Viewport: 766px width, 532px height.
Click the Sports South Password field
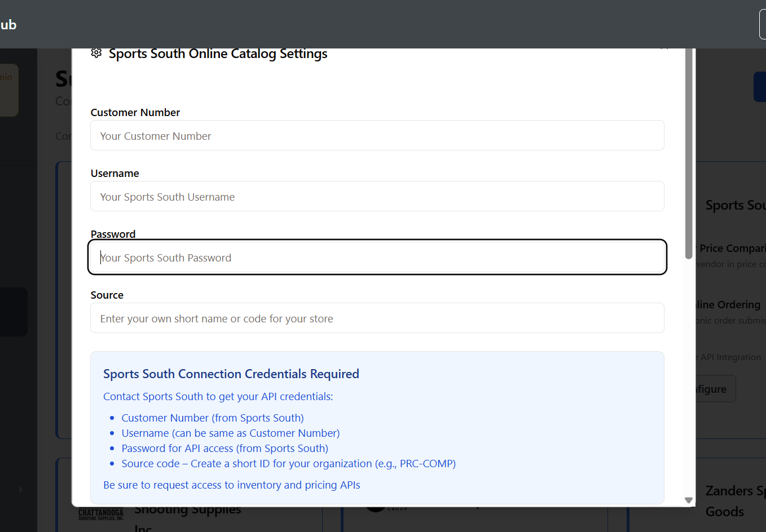(x=377, y=257)
